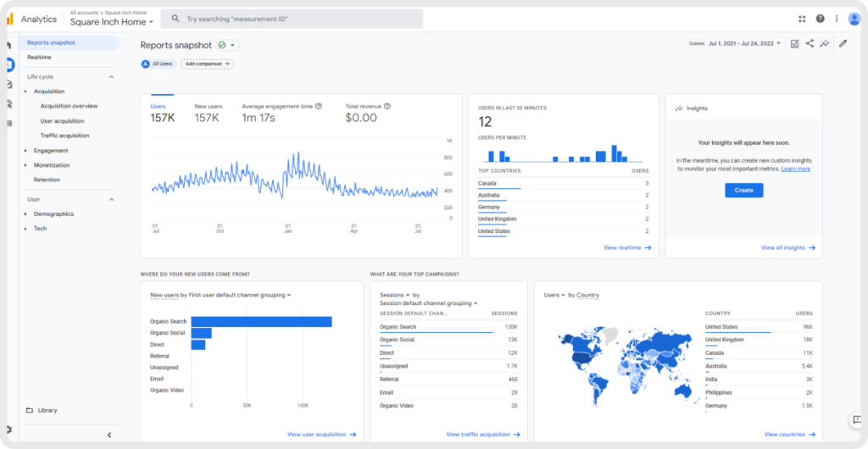Click the Share this report icon

tap(810, 43)
